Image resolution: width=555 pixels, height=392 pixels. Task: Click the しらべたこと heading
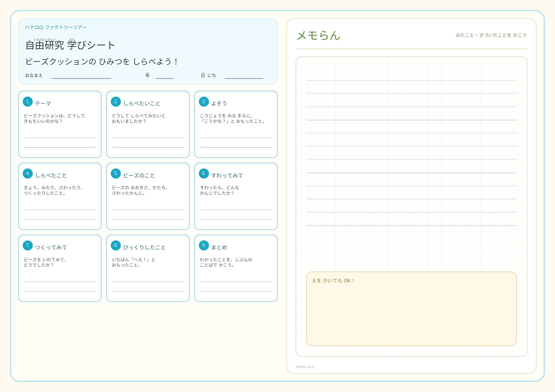51,175
